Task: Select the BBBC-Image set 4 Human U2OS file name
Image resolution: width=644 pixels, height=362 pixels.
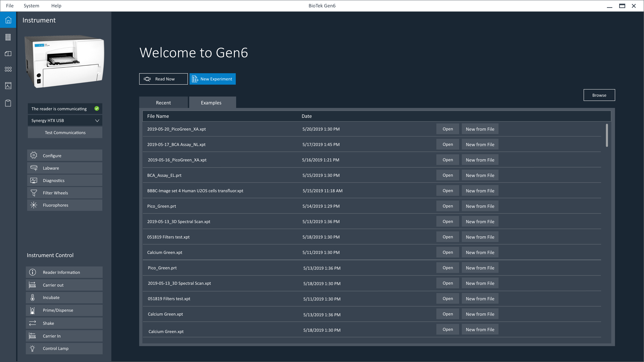Action: pos(195,191)
